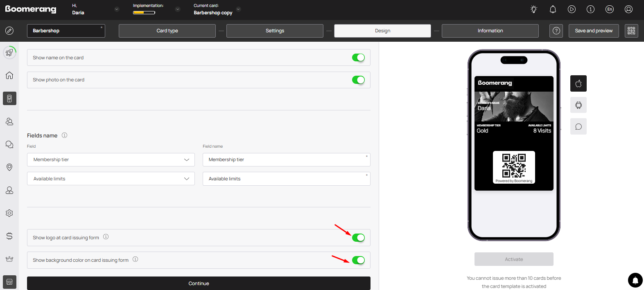Click Save and preview
The image size is (644, 290).
click(594, 31)
